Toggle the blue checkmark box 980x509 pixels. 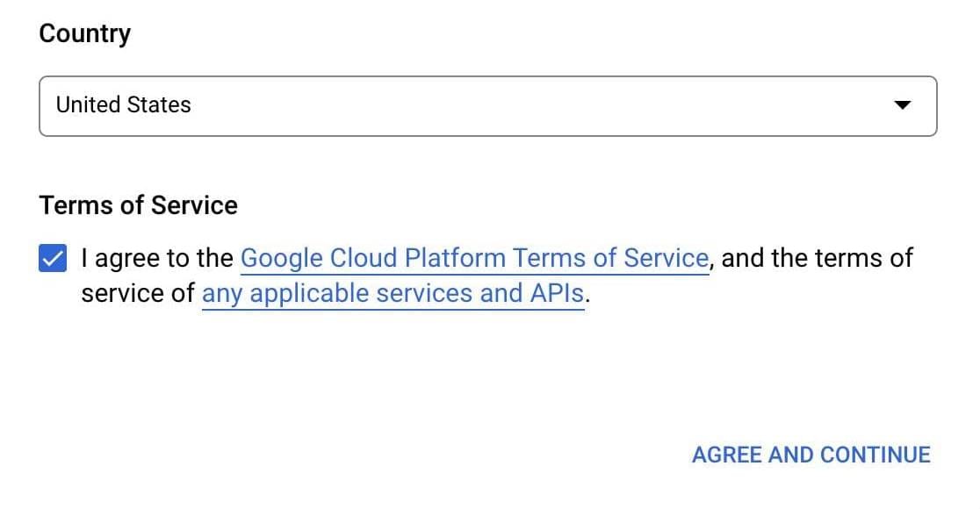(54, 259)
